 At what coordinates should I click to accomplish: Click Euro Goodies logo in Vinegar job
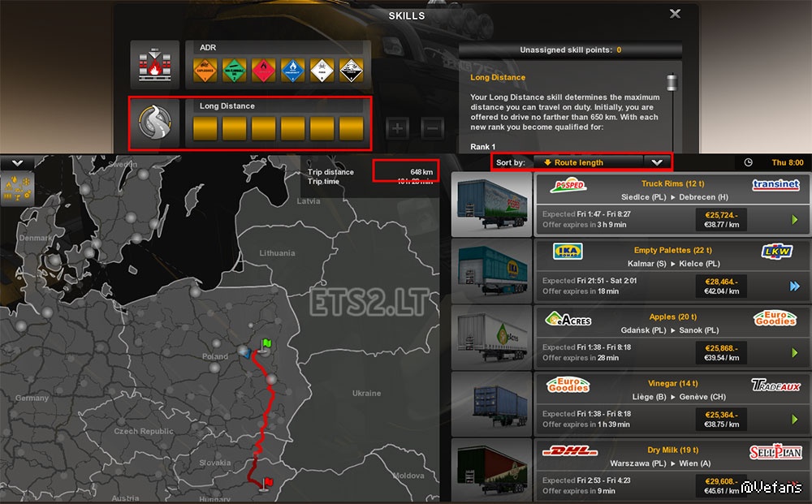(x=568, y=385)
